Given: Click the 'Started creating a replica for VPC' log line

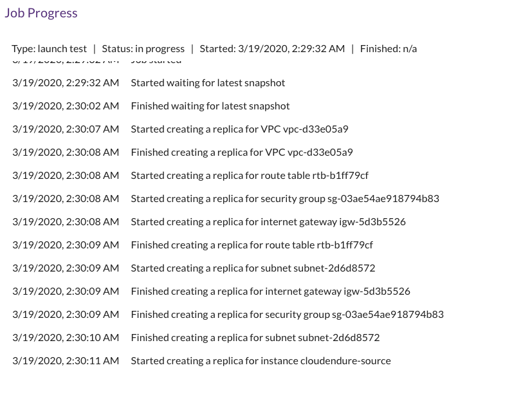Looking at the screenshot, I should point(239,129).
